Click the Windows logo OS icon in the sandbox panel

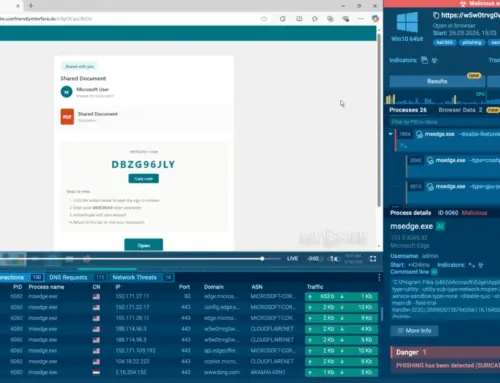[x=407, y=23]
